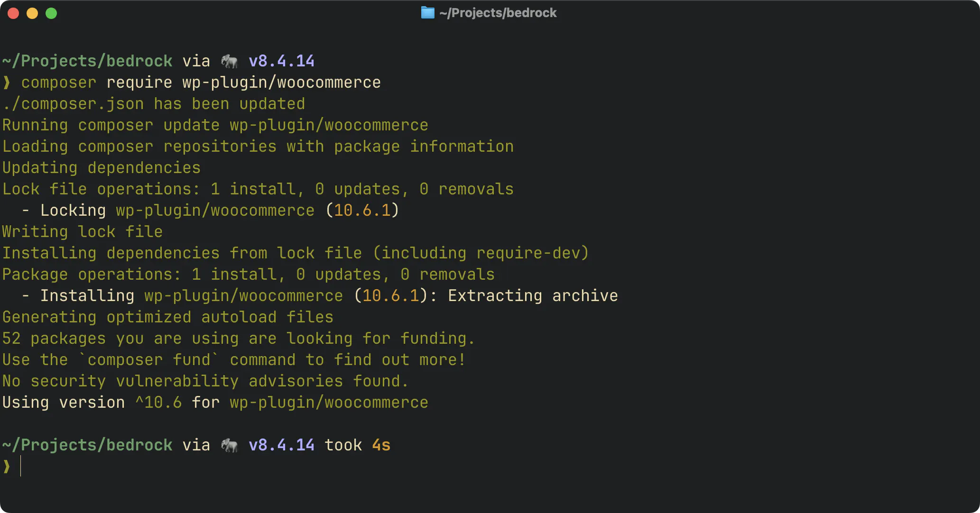Click the 'composer fund' command hint line

pos(234,360)
